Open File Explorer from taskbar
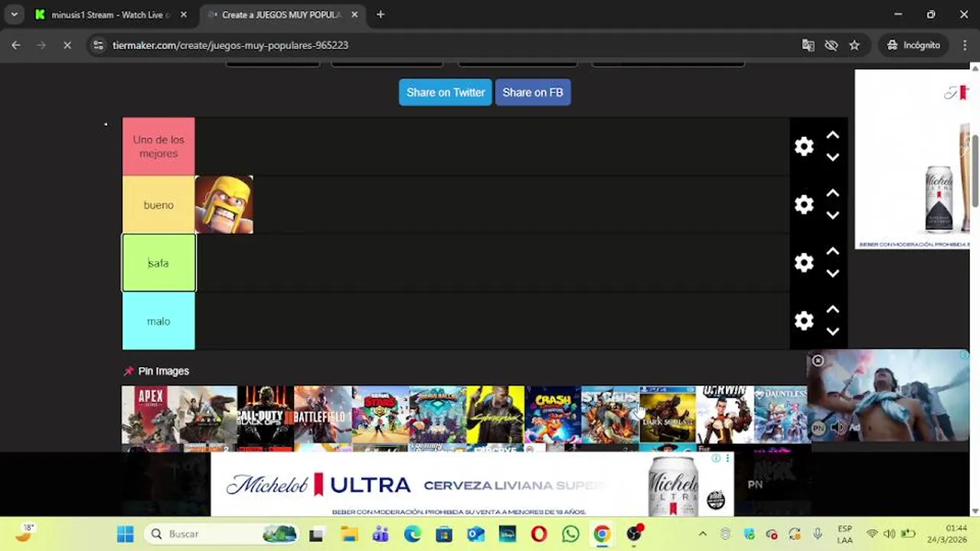Viewport: 980px width, 551px height. click(x=349, y=534)
